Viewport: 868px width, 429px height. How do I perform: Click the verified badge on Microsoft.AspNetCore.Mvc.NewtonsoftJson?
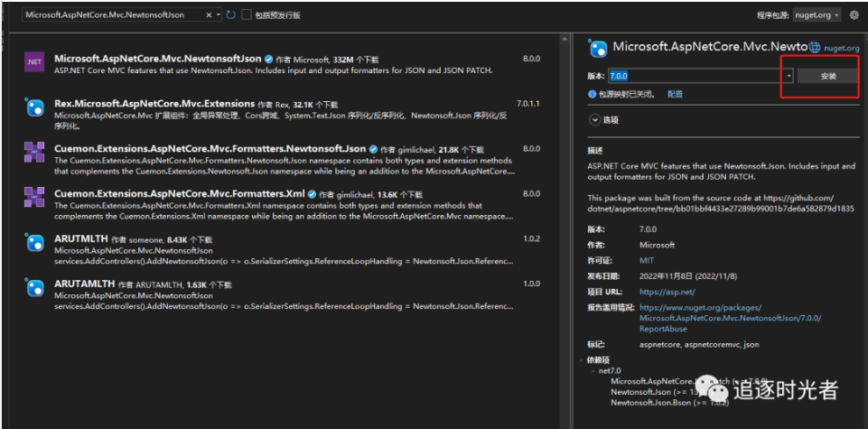[268, 59]
